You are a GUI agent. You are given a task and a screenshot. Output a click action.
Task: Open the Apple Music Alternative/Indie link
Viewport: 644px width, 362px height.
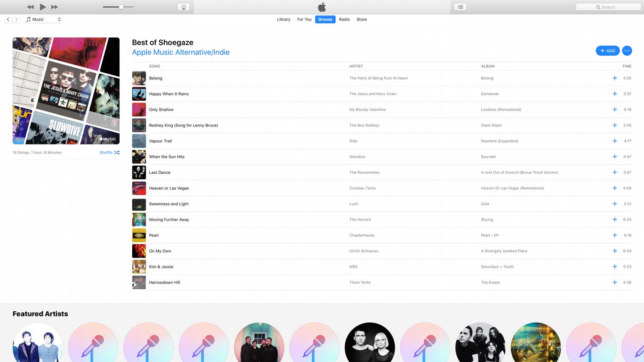click(181, 52)
